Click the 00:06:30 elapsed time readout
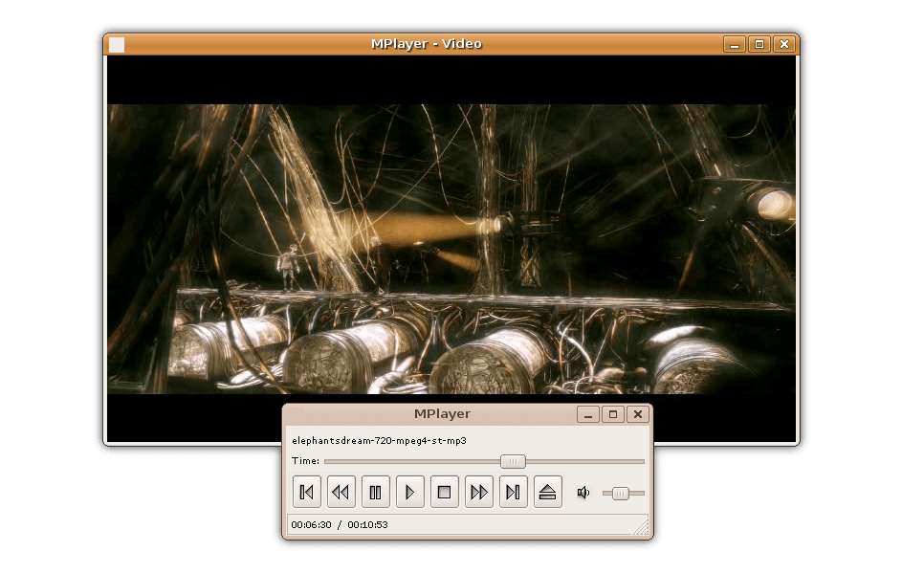The width and height of the screenshot is (924, 574). [x=311, y=524]
